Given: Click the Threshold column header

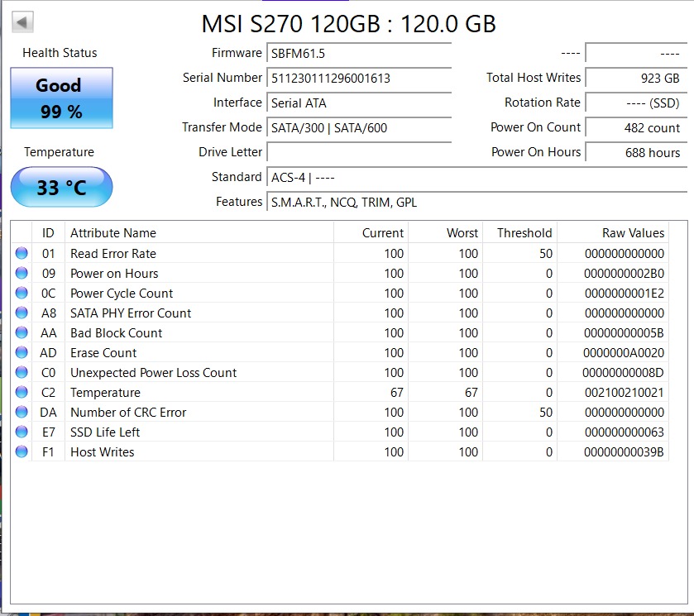Looking at the screenshot, I should [x=519, y=233].
